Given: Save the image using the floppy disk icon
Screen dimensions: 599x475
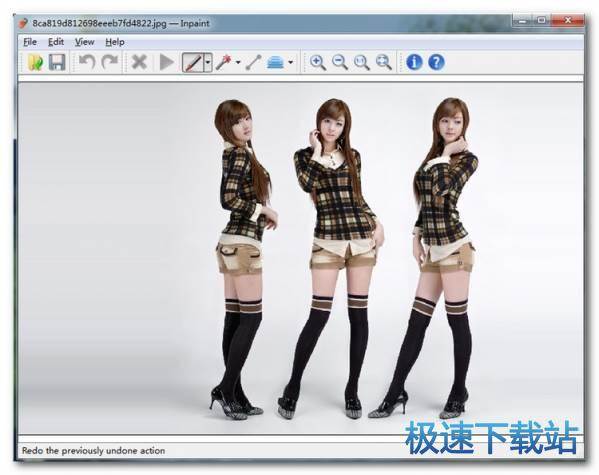Looking at the screenshot, I should [57, 62].
